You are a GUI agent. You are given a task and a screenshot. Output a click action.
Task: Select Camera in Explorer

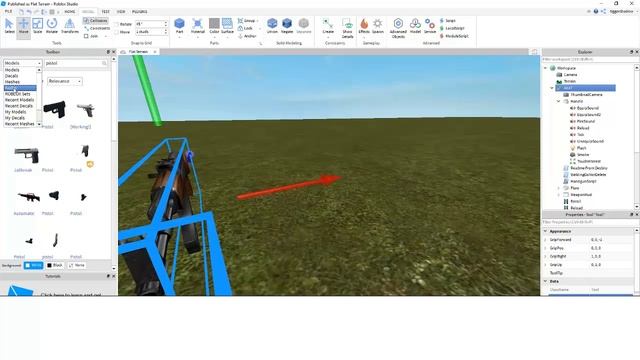(x=570, y=75)
